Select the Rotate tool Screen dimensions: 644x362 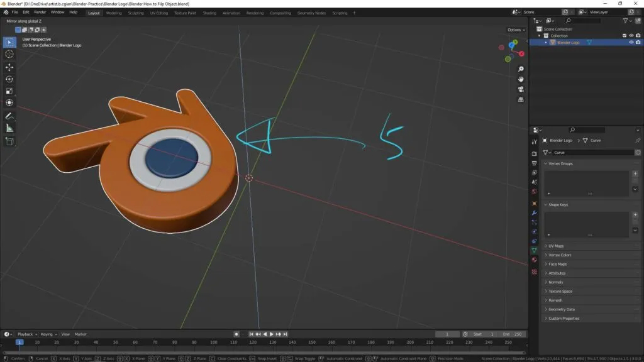(9, 79)
